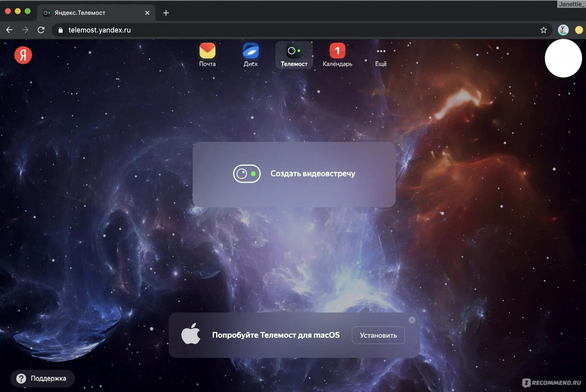Click the Telemost camera icon in the card
The height and width of the screenshot is (392, 586).
[247, 173]
